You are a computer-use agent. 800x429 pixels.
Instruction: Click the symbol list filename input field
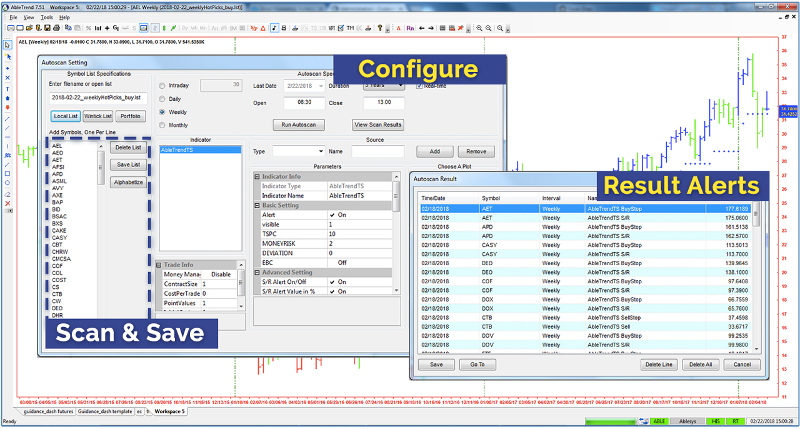pyautogui.click(x=96, y=98)
